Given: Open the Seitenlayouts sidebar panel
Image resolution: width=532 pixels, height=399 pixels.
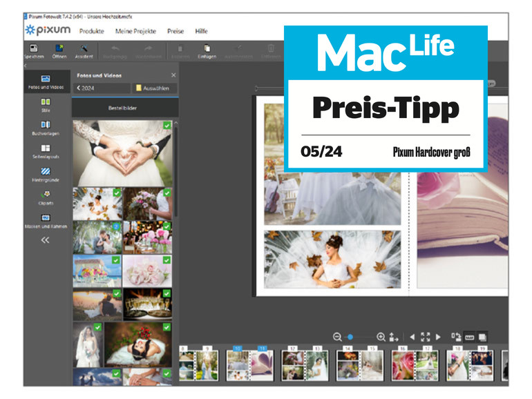Looking at the screenshot, I should pyautogui.click(x=46, y=151).
